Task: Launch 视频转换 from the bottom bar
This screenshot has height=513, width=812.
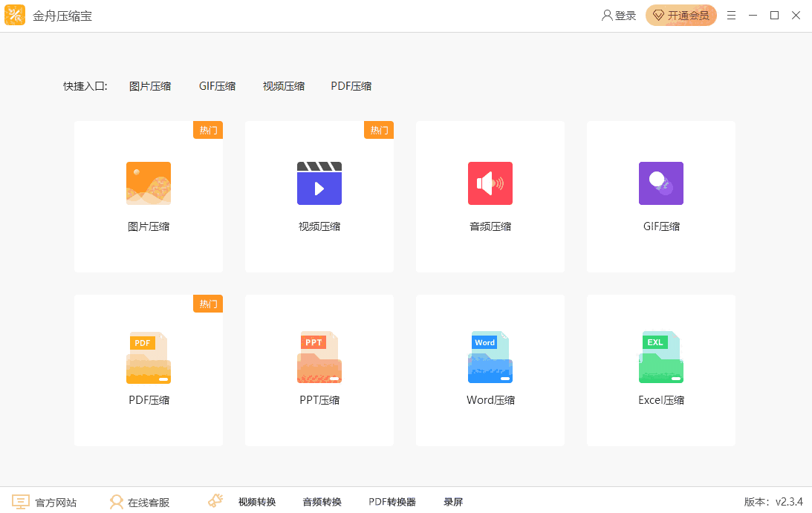Action: coord(257,502)
